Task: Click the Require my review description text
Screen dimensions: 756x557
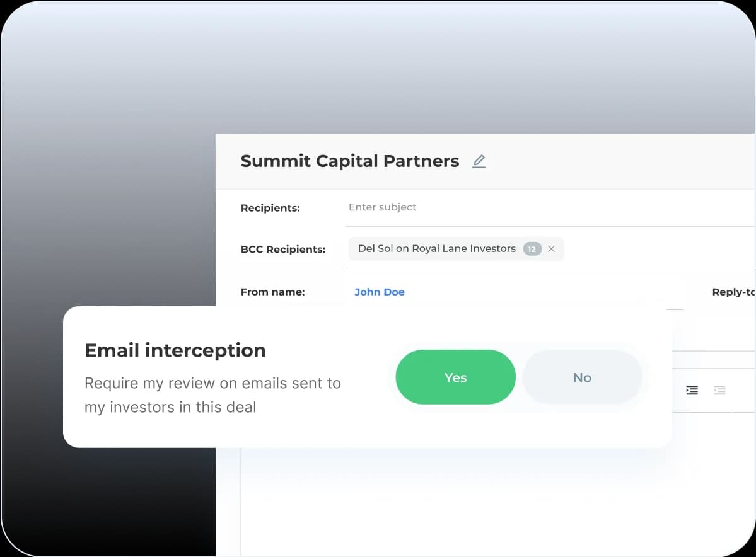Action: coord(212,395)
